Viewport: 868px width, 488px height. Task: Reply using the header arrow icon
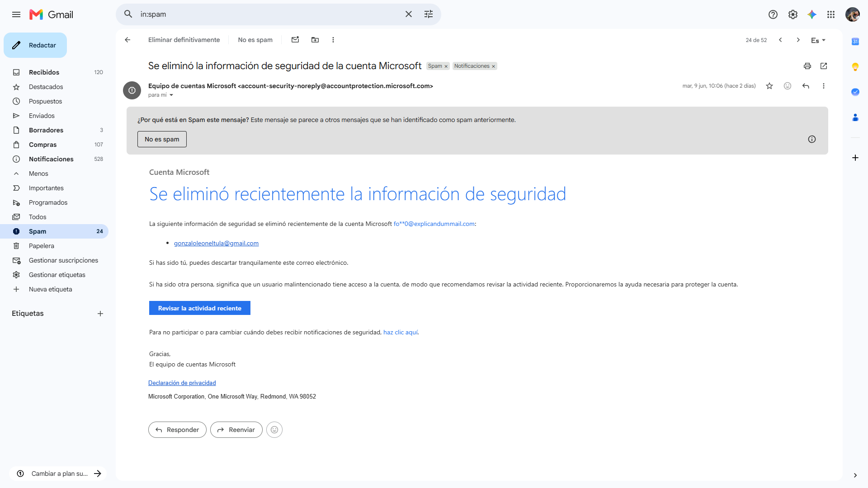pyautogui.click(x=806, y=86)
